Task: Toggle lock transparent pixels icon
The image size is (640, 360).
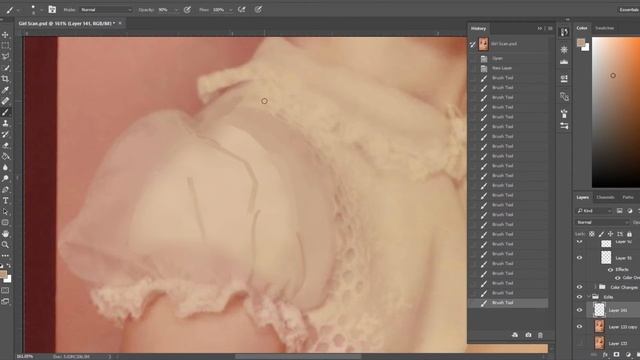Action: (x=591, y=234)
